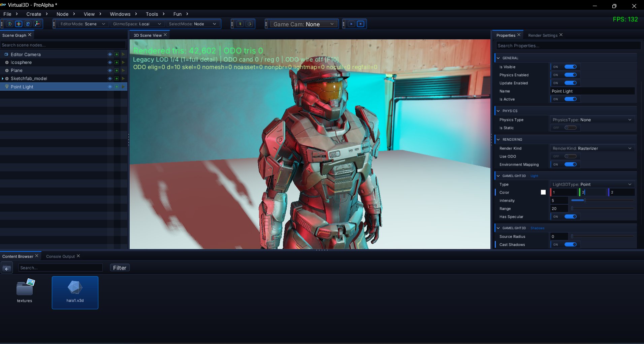Click the blue diamond icon on Editor Camera row

110,54
